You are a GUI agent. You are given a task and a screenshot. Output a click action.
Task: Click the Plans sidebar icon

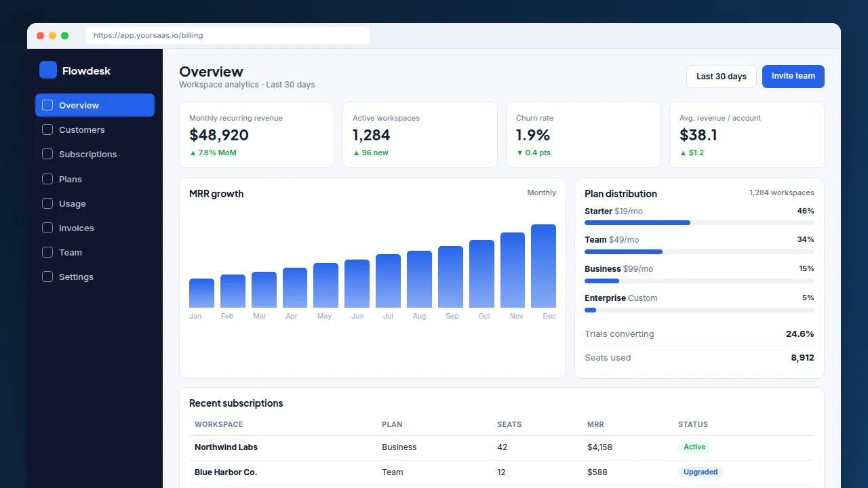47,179
